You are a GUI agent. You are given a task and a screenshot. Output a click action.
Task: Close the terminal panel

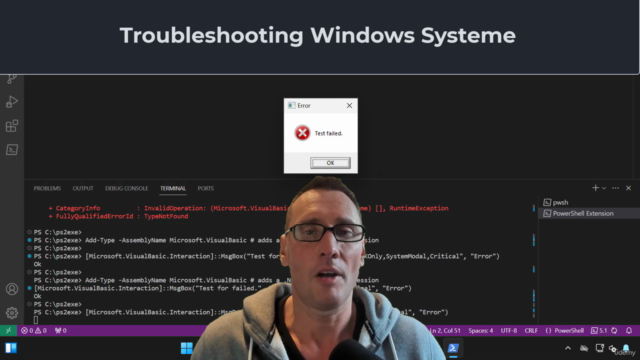[x=629, y=188]
